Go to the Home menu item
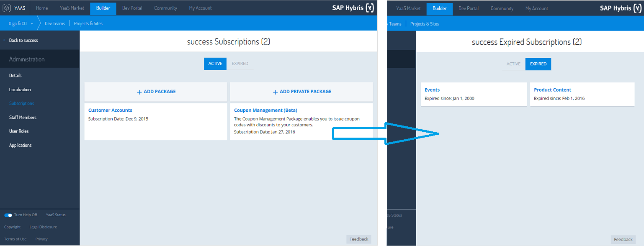 tap(42, 8)
